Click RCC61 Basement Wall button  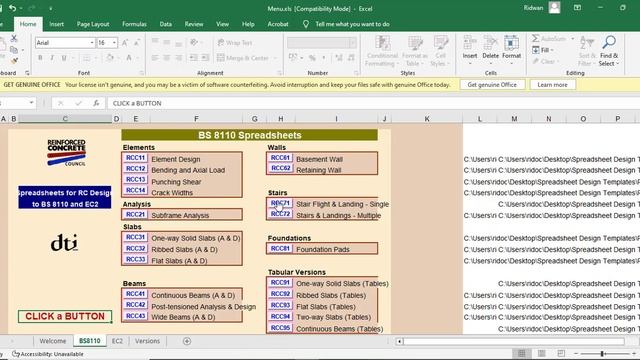pos(280,158)
